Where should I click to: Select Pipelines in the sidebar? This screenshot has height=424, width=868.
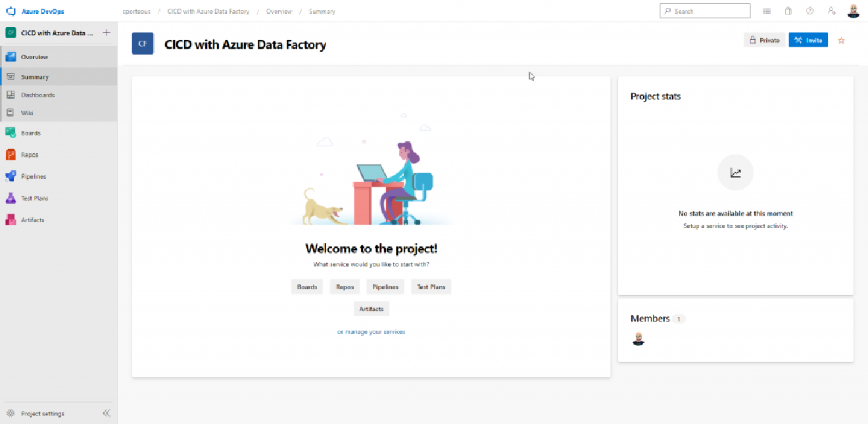[x=32, y=176]
